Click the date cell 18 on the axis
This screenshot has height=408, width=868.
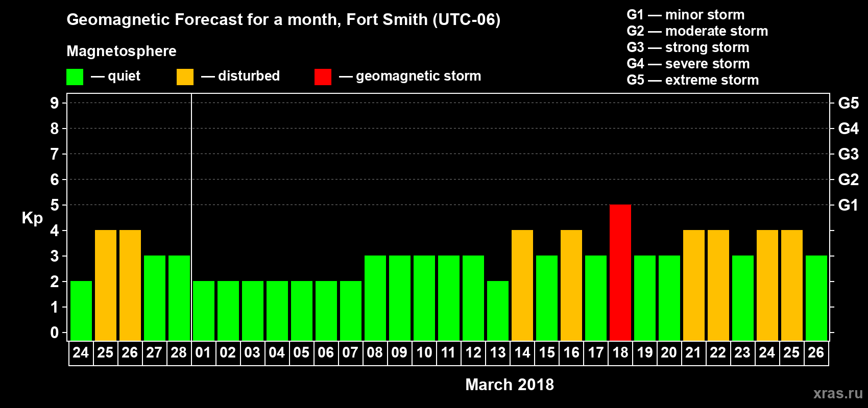click(620, 353)
